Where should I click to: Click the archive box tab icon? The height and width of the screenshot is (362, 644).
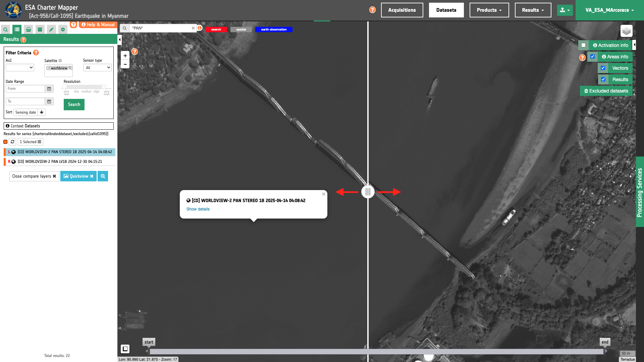pos(40,29)
